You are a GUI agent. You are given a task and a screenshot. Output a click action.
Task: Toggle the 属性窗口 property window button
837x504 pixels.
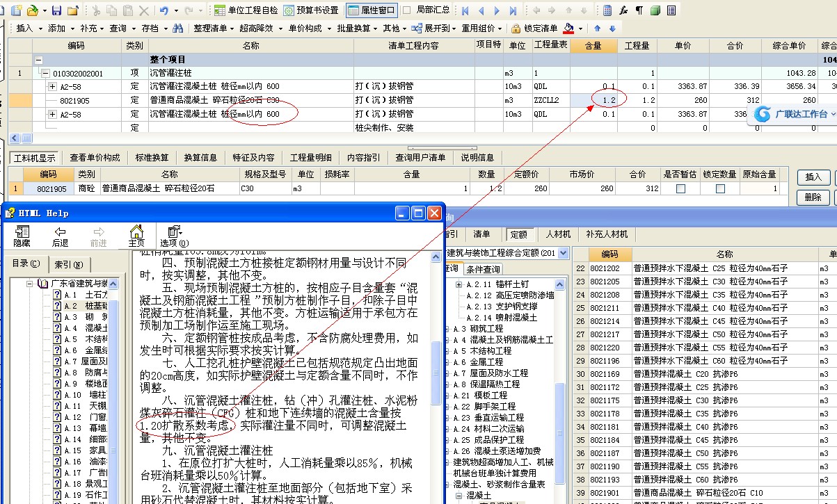point(372,10)
